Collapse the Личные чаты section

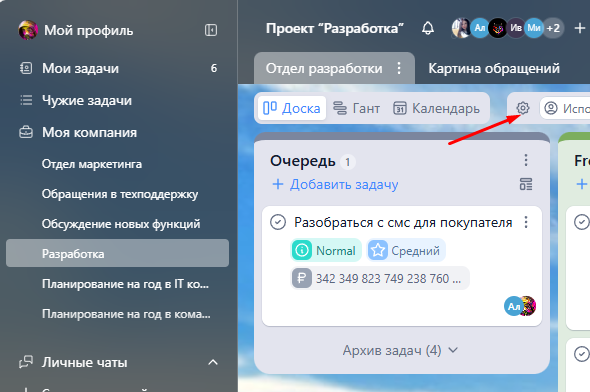click(213, 362)
